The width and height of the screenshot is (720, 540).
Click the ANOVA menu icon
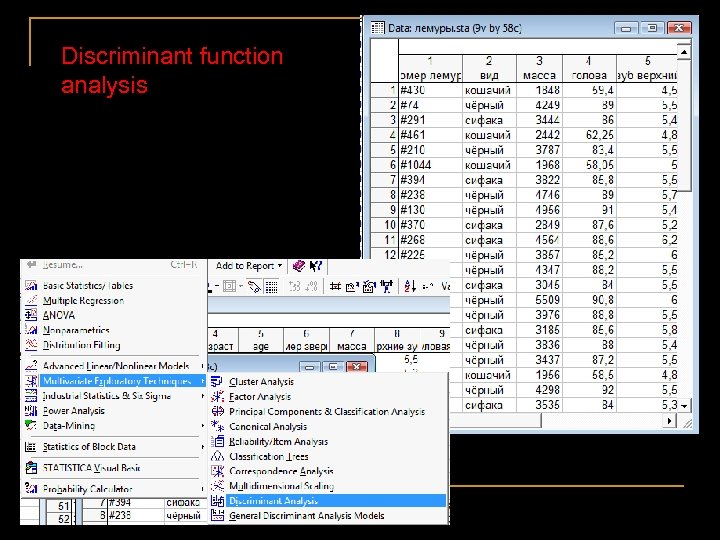point(31,315)
